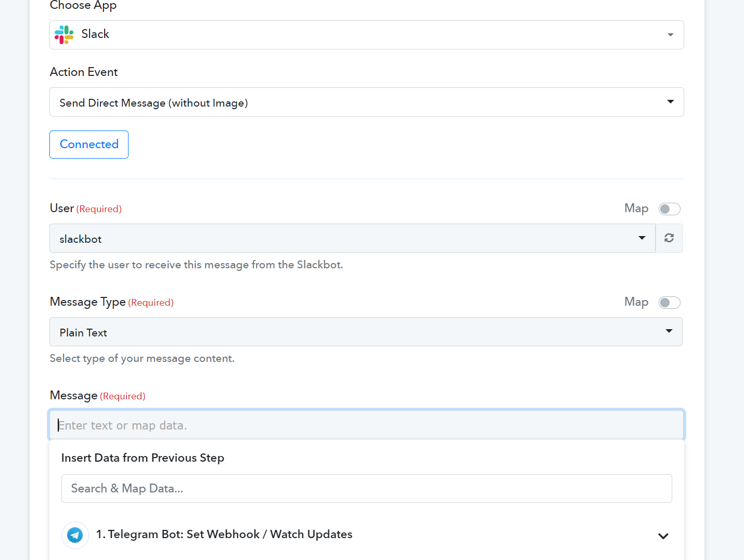Click the Connected button
Viewport: 744px width, 560px height.
(x=89, y=145)
